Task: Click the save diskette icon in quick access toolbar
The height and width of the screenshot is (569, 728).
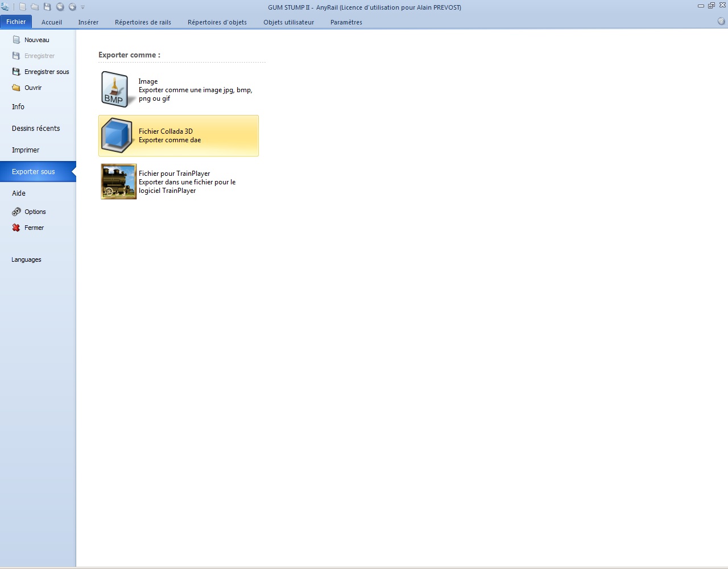Action: tap(47, 7)
